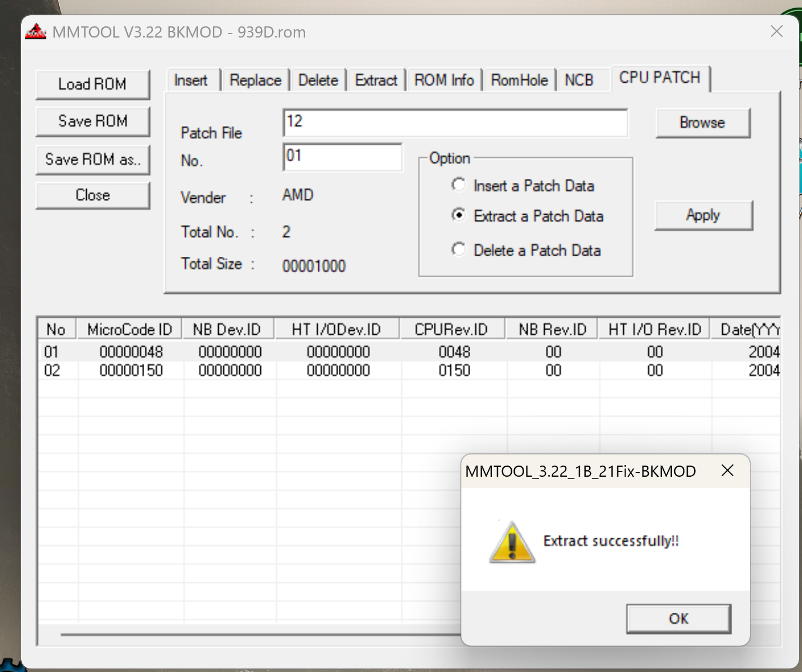Click the MMTOOL app icon in title bar
The height and width of the screenshot is (672, 802).
(36, 32)
